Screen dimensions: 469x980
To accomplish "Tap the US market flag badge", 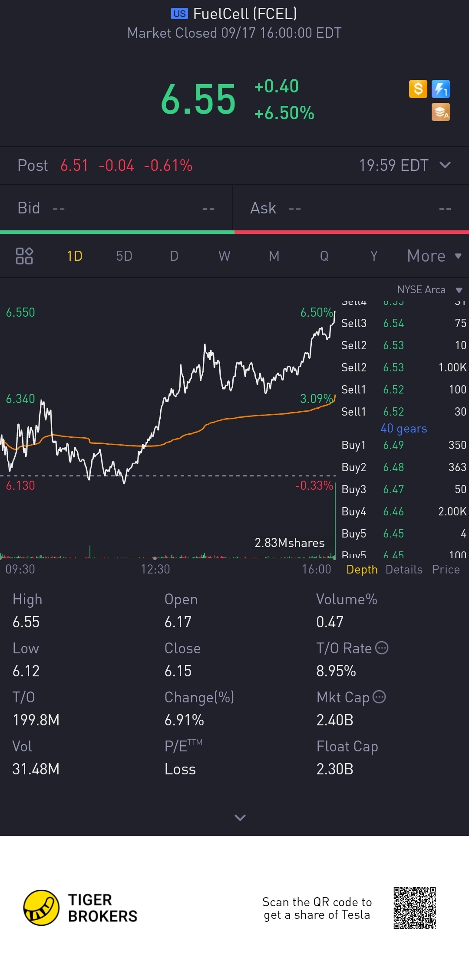I will (x=179, y=14).
